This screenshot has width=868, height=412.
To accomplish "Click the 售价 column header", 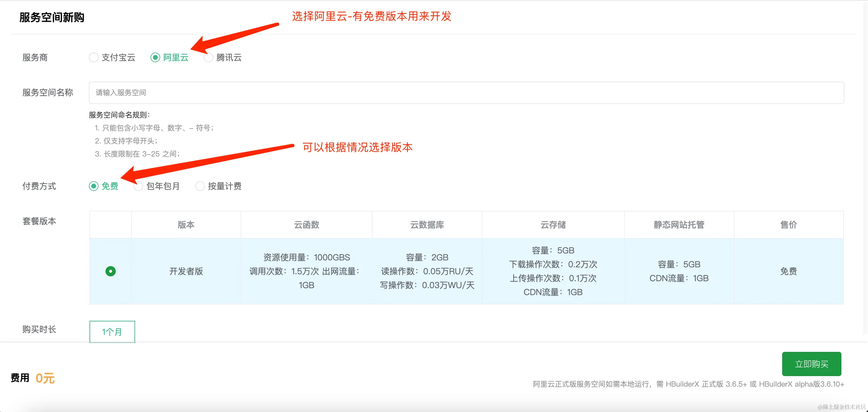I will click(789, 225).
